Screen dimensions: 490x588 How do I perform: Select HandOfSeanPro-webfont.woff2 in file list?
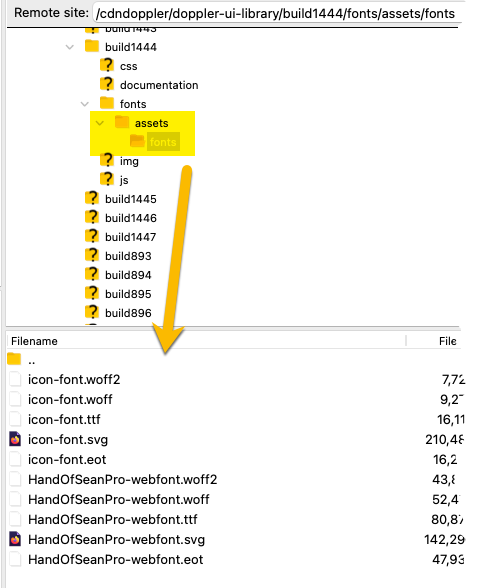coord(123,479)
